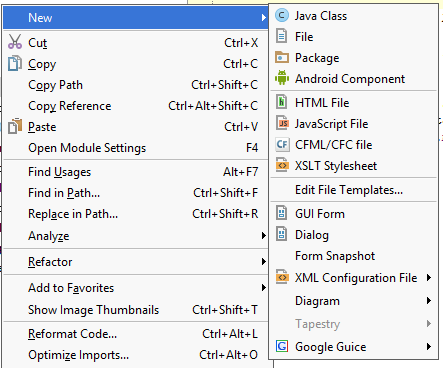Viewport: 443px width, 368px height.
Task: Expand the Google Guice submenu arrow
Action: (x=429, y=347)
